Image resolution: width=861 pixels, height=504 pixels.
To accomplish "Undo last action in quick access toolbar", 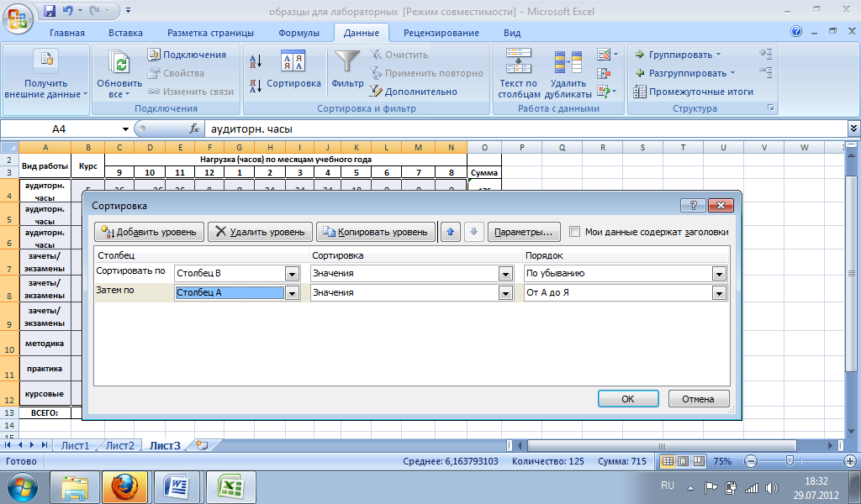I will (x=67, y=10).
